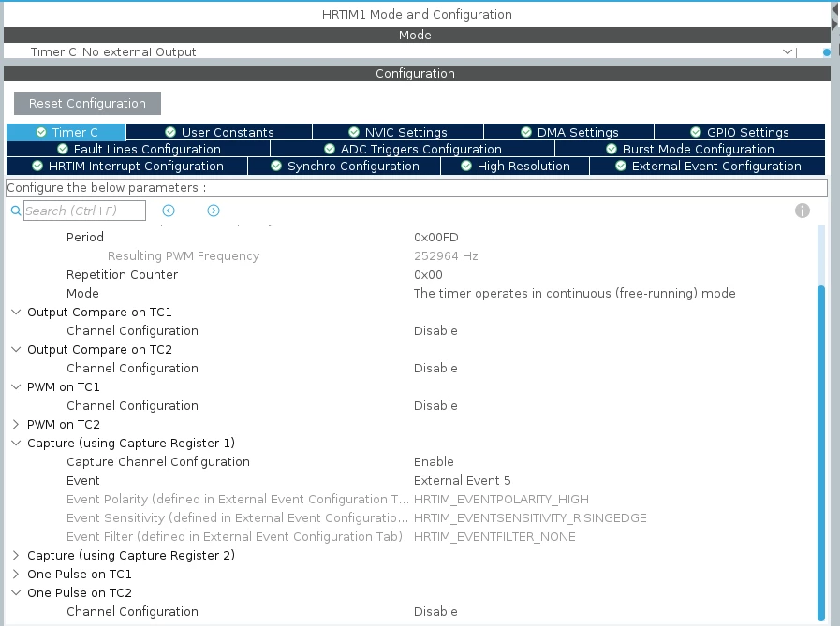Open the Timer C mode dropdown

point(787,52)
